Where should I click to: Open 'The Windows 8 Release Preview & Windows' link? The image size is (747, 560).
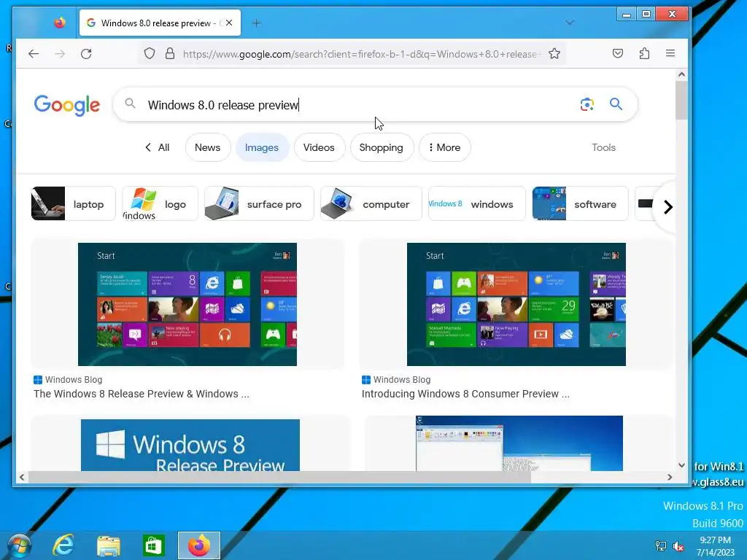click(142, 394)
